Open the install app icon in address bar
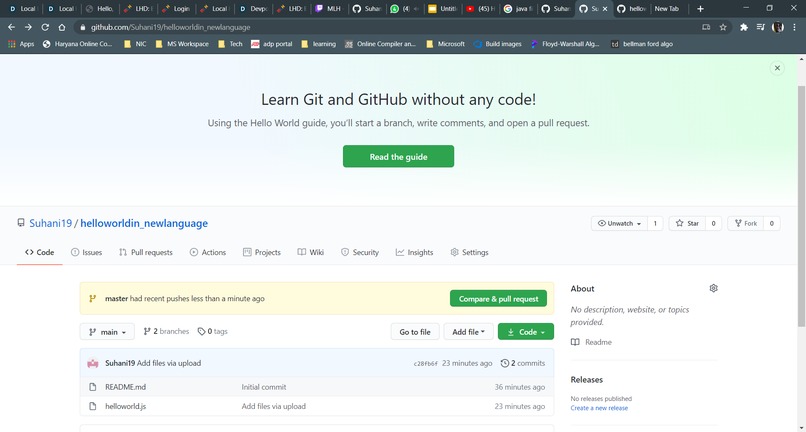The width and height of the screenshot is (806, 432). coord(706,27)
